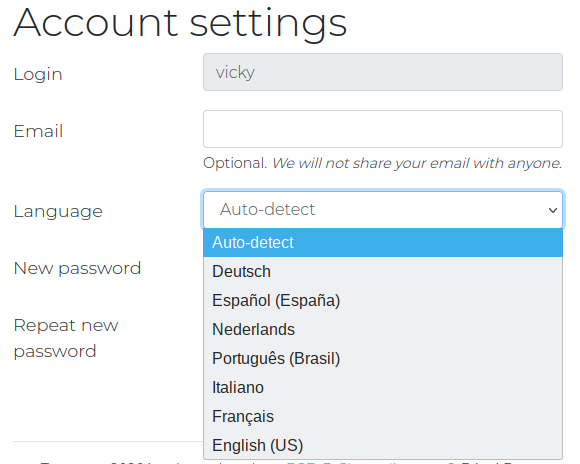Click the Email field label
This screenshot has width=580, height=464.
click(x=38, y=131)
